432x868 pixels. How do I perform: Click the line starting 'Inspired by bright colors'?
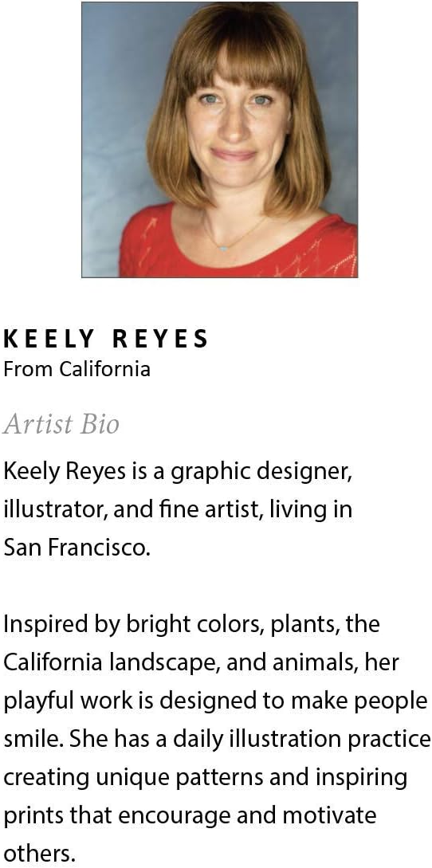(191, 625)
